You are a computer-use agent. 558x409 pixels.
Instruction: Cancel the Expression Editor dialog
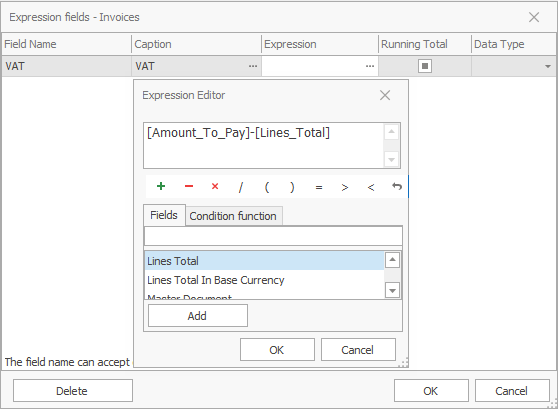point(358,350)
